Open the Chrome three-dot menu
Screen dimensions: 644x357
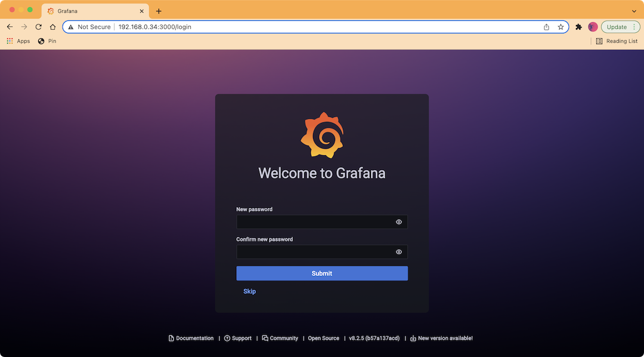(x=634, y=27)
